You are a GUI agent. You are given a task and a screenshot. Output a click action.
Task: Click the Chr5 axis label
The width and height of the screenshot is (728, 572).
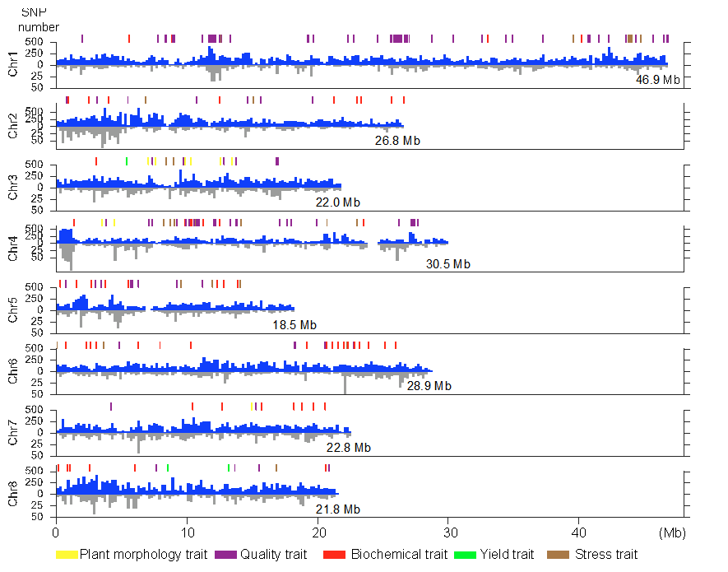coord(13,309)
